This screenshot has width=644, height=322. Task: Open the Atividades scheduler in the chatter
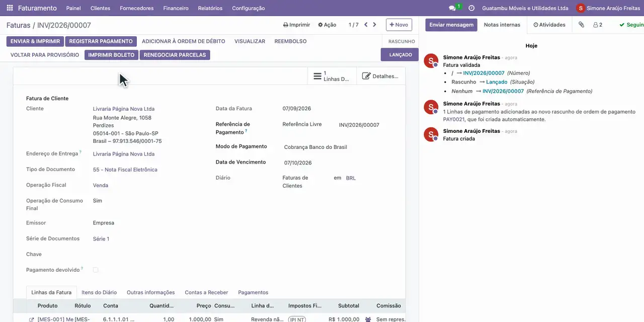point(549,25)
